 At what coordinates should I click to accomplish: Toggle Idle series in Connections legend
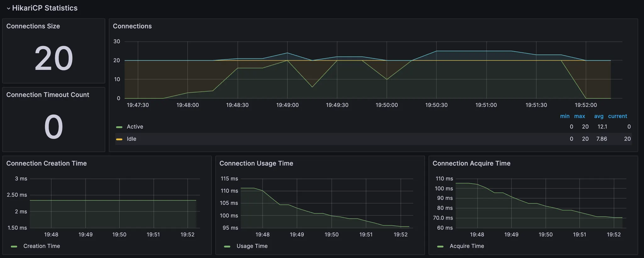pyautogui.click(x=131, y=139)
